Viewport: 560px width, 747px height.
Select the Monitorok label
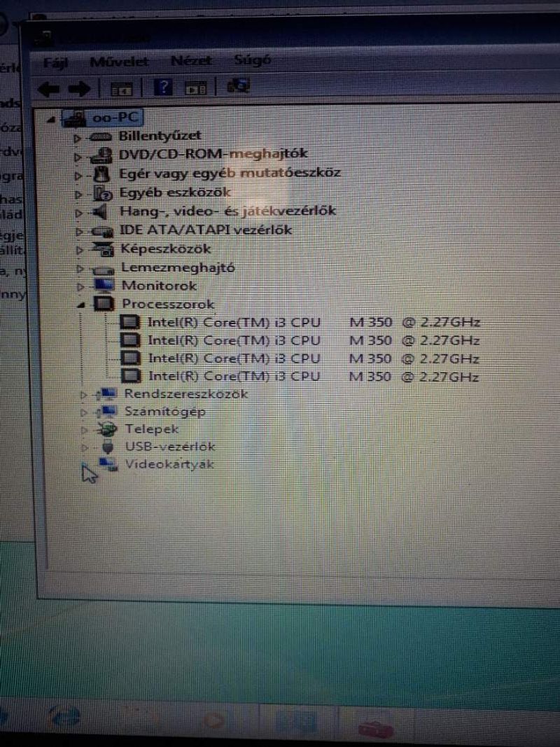(159, 286)
